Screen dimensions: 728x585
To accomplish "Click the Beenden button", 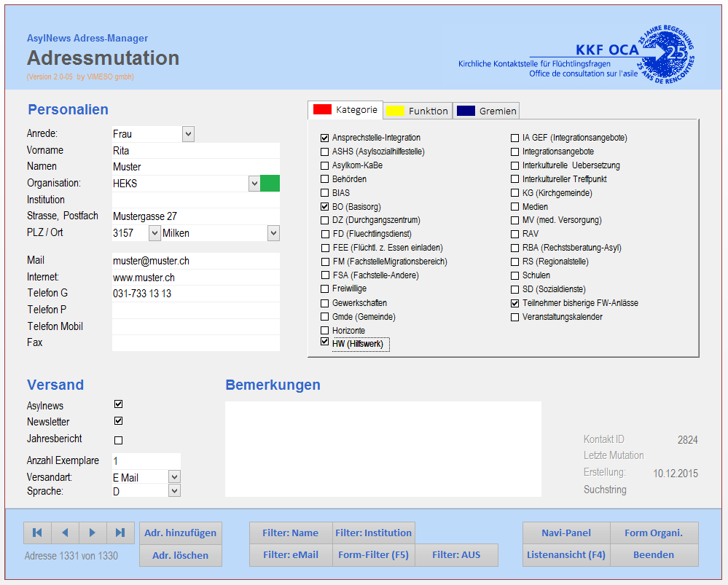I will click(654, 554).
